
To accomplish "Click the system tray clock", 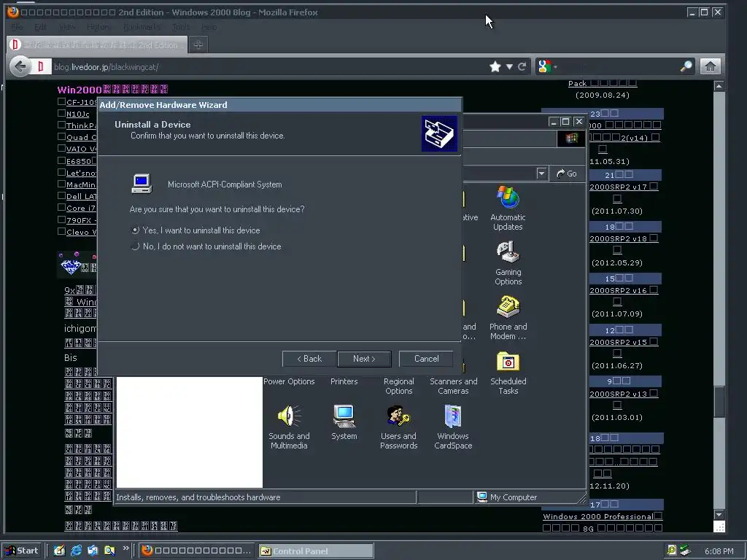I will pyautogui.click(x=719, y=551).
